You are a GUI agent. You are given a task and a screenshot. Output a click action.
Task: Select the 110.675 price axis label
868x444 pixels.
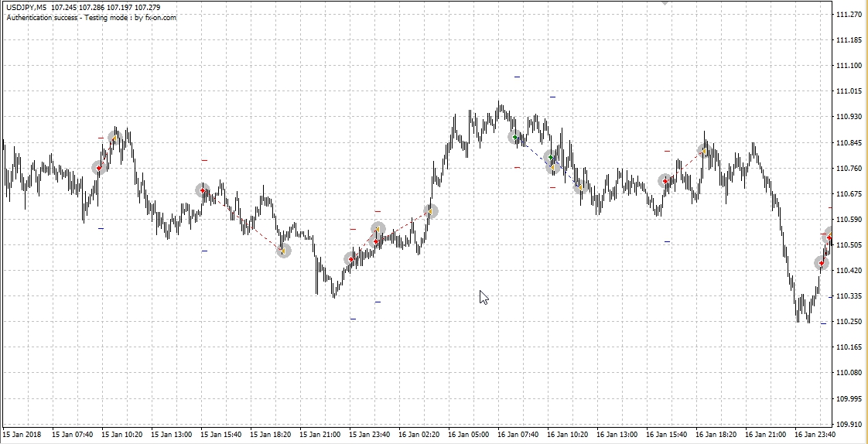click(x=849, y=193)
